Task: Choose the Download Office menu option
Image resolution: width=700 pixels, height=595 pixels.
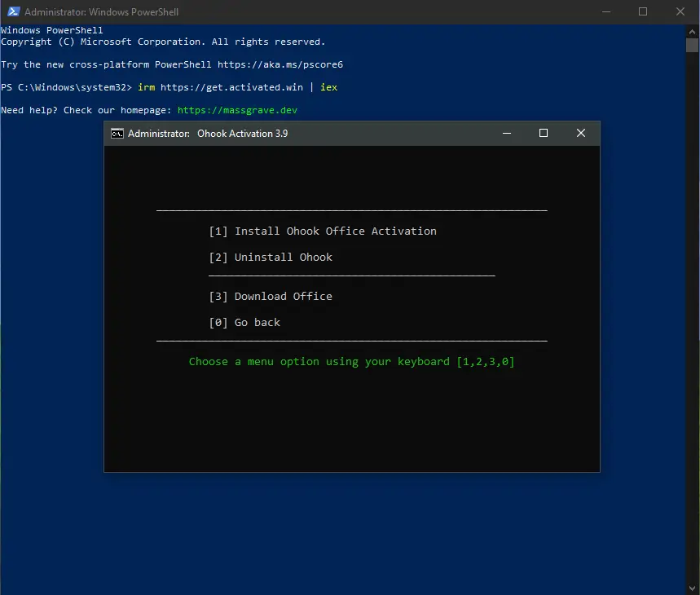Action: [271, 297]
